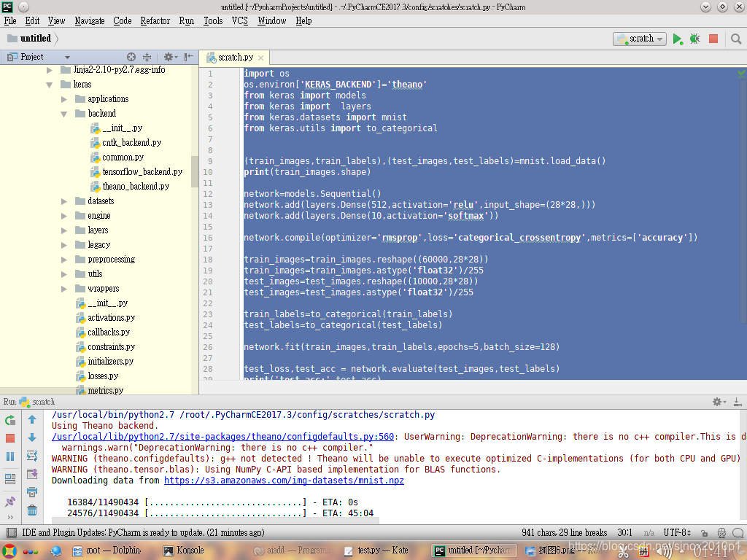Toggle soft-wrap in Run console
Screen dimensions: 747x560
click(x=32, y=456)
